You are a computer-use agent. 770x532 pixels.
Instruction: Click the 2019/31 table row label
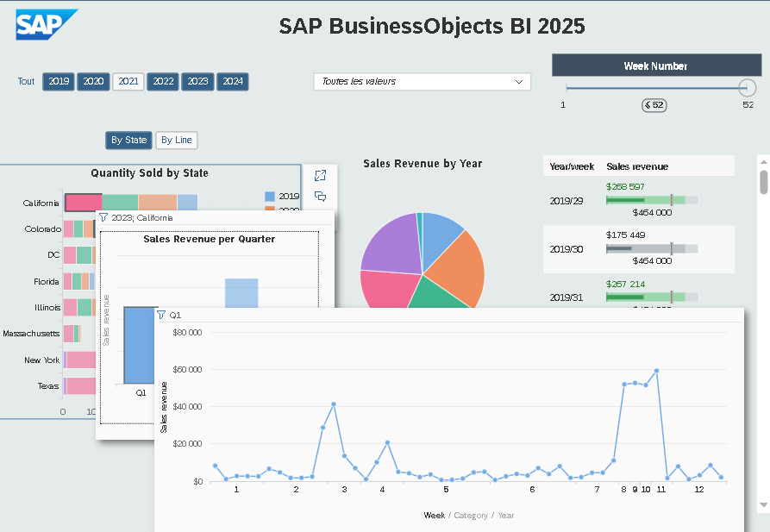(567, 297)
